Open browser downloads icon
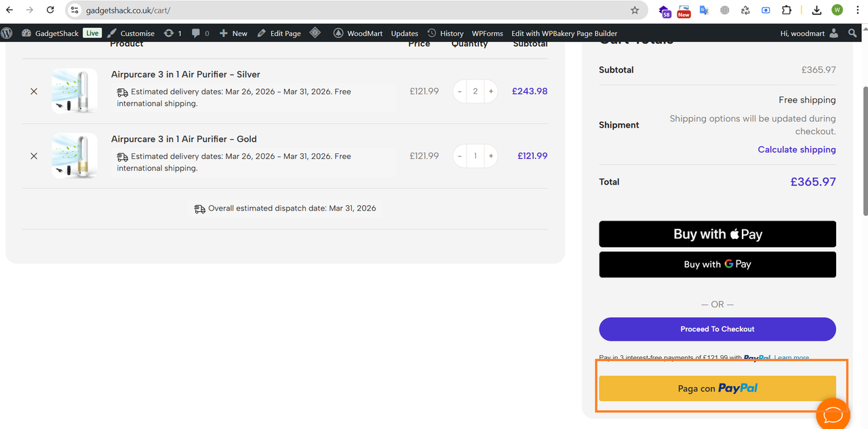The width and height of the screenshot is (868, 429). (x=816, y=10)
